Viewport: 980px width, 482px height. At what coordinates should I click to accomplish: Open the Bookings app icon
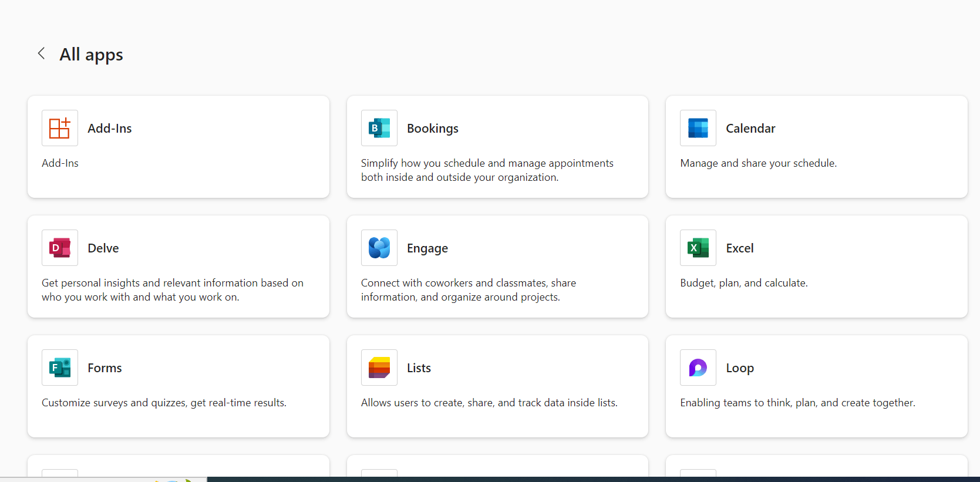click(379, 128)
